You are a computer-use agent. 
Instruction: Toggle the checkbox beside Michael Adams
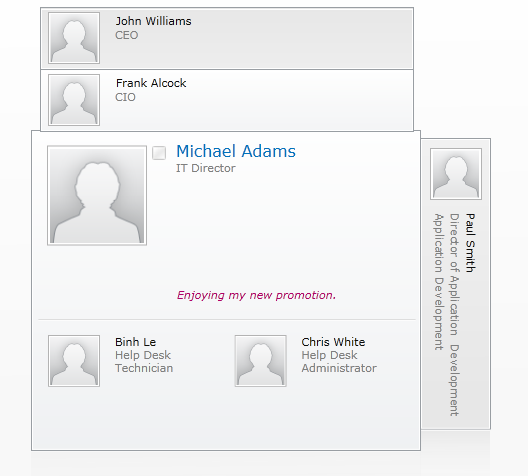[159, 153]
